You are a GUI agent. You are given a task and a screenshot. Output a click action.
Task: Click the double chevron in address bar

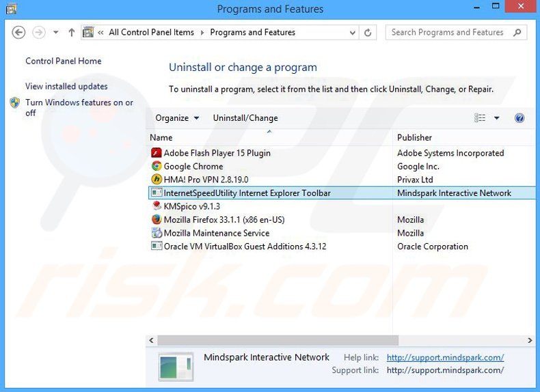click(100, 33)
